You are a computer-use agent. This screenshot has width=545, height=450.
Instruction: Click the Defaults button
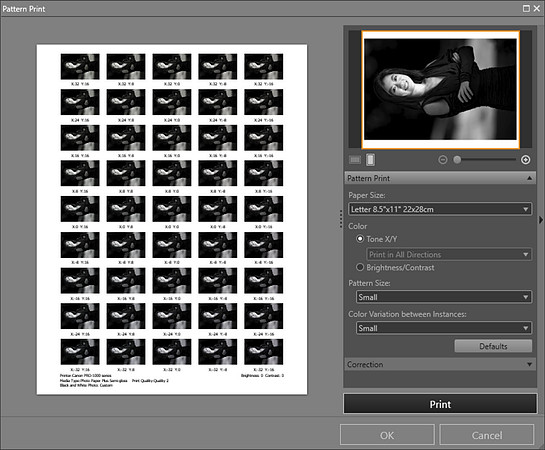point(493,346)
